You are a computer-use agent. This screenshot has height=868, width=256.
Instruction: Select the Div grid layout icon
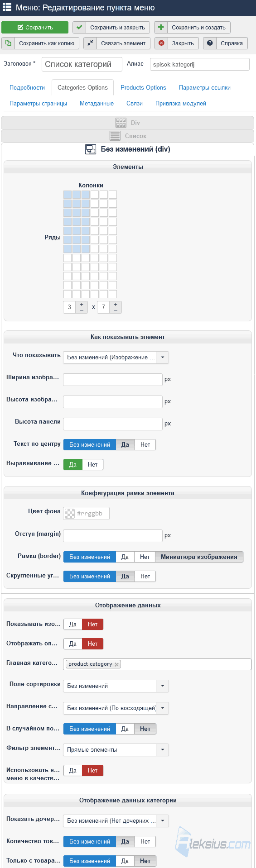pyautogui.click(x=121, y=122)
